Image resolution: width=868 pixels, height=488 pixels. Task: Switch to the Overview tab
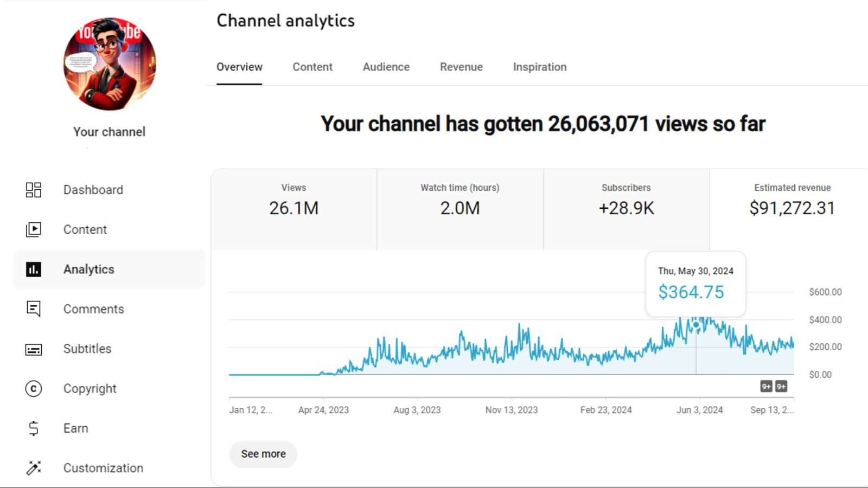pyautogui.click(x=239, y=67)
